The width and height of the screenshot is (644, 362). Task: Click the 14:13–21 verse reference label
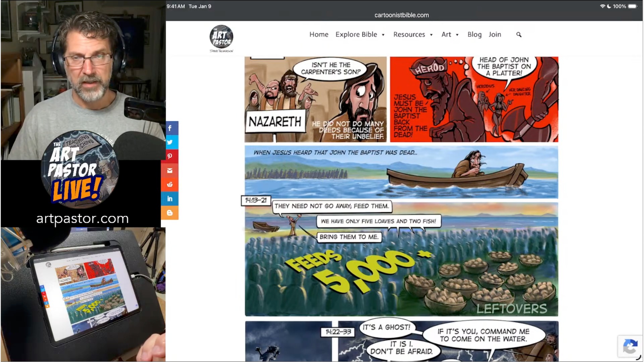coord(256,200)
